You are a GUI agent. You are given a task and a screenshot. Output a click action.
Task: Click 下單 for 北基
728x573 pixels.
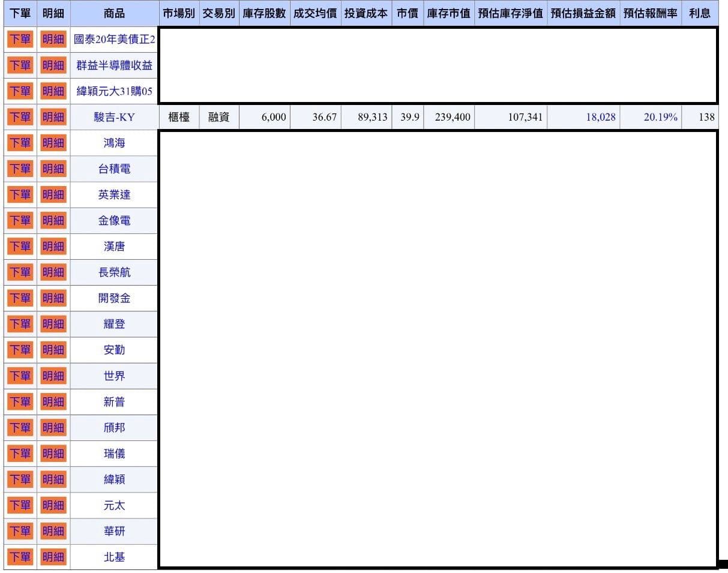pyautogui.click(x=20, y=556)
